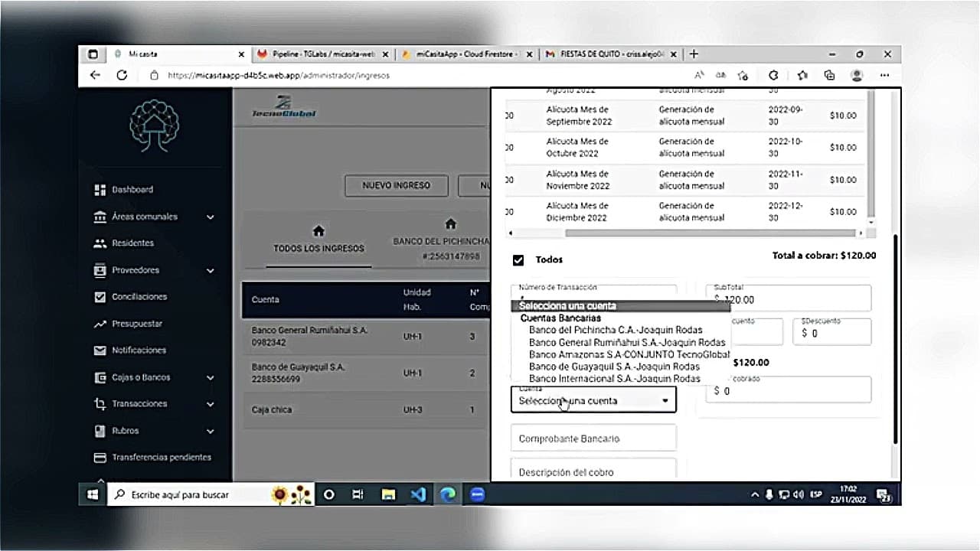Choose Banco del Pichincha C.A.-Joaquin Rodas option
Viewport: 980px width, 551px height.
616,330
